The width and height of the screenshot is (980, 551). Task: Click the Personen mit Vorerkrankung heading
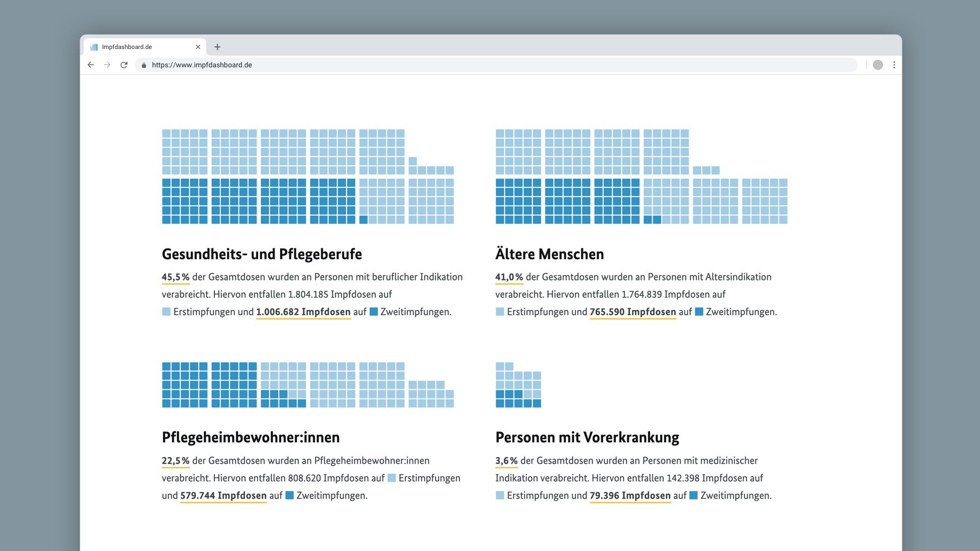(587, 438)
